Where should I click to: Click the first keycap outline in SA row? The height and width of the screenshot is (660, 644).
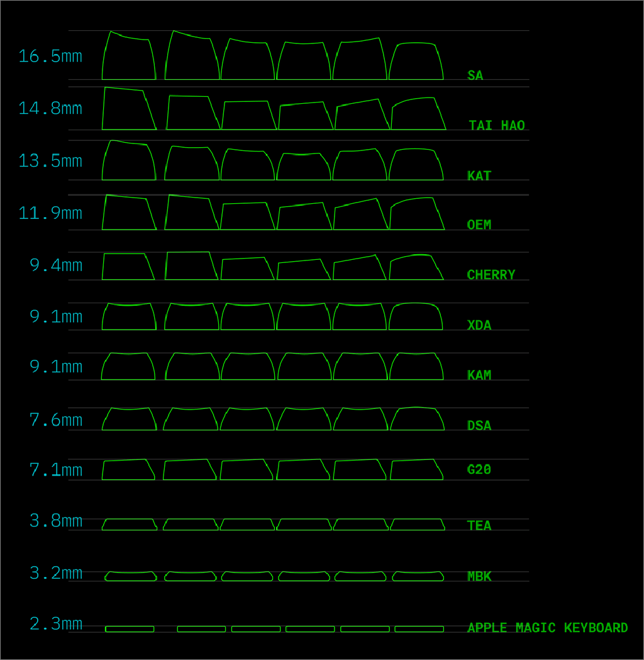click(x=129, y=55)
